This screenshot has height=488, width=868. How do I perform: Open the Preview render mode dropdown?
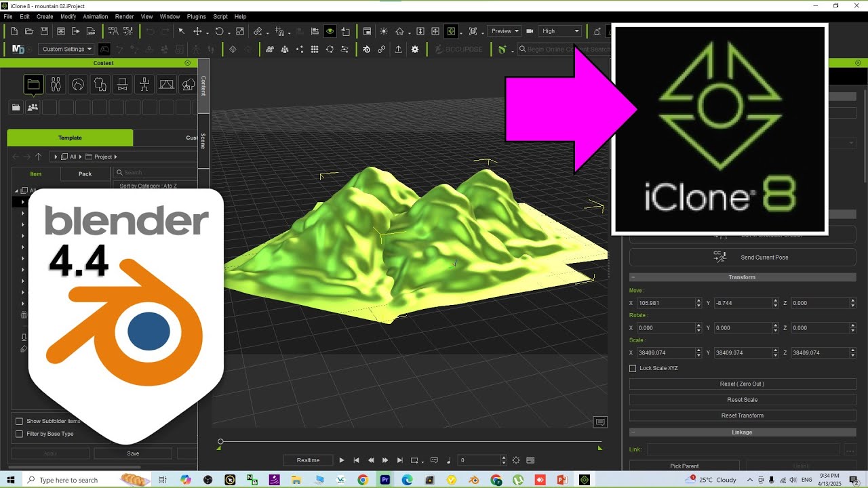tap(505, 31)
